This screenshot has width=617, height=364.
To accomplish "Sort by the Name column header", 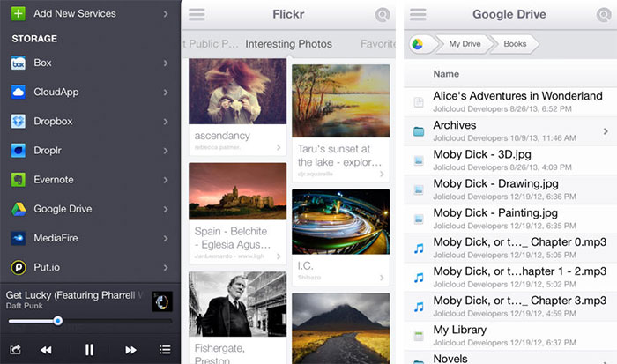I will coord(446,74).
